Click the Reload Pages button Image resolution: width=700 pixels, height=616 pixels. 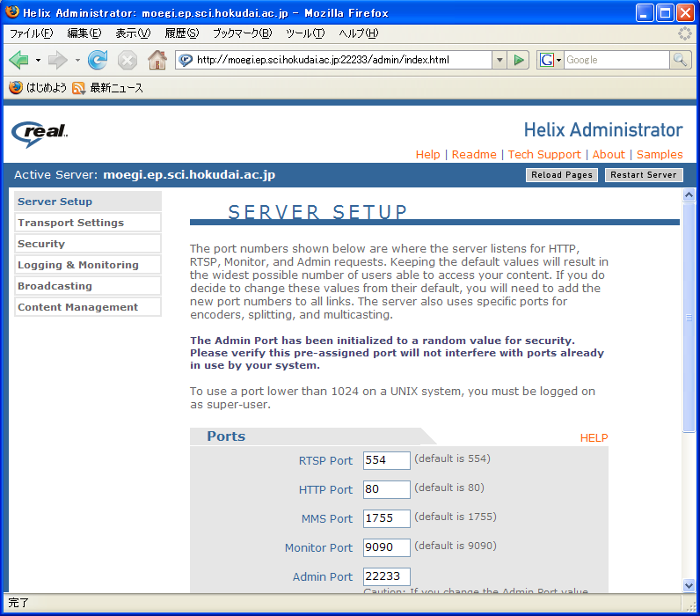coord(562,175)
